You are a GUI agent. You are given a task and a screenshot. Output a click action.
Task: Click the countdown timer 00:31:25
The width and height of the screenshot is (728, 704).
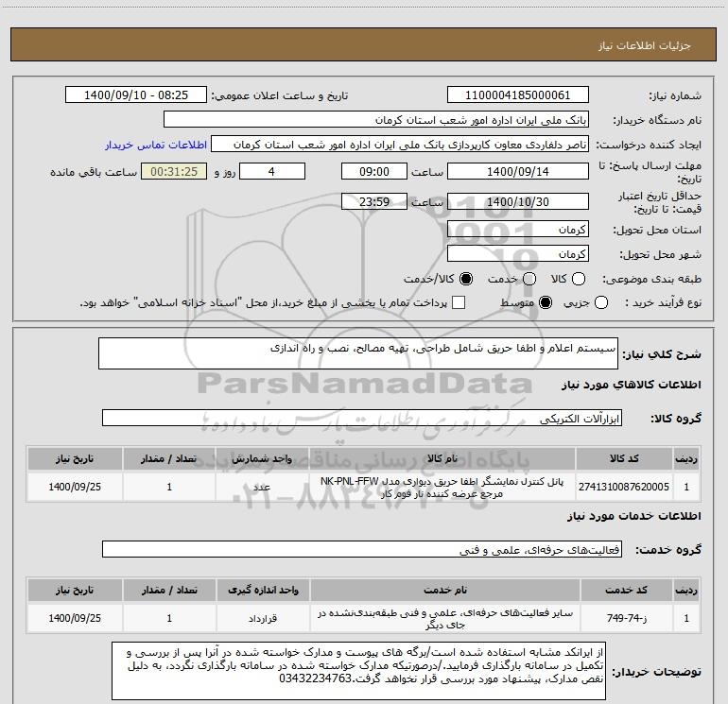click(x=174, y=172)
